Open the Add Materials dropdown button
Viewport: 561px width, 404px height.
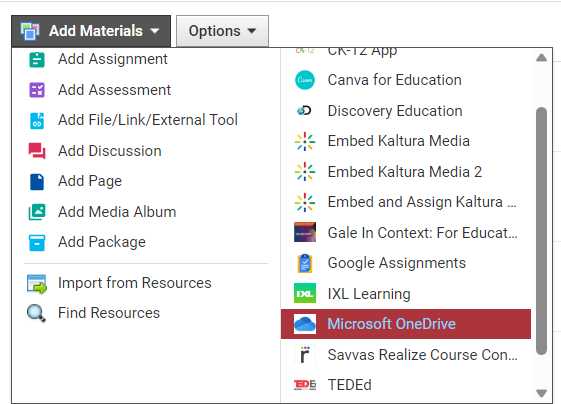(91, 31)
